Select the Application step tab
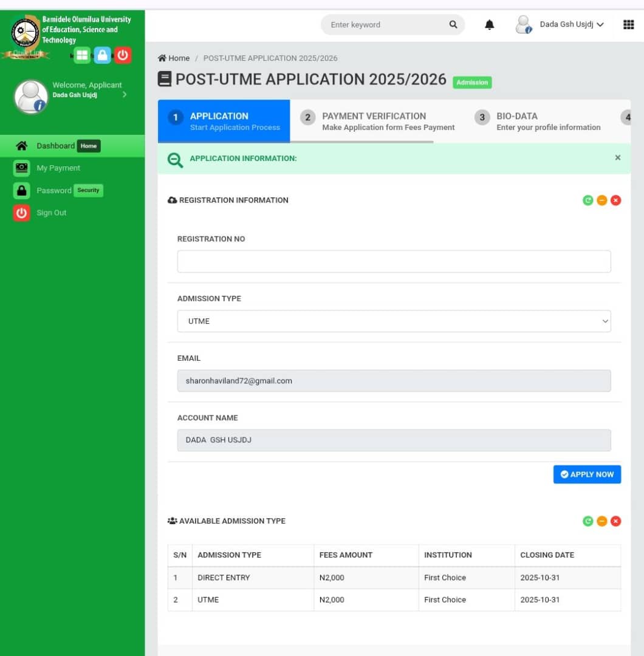Viewport: 644px width, 656px height. click(224, 121)
